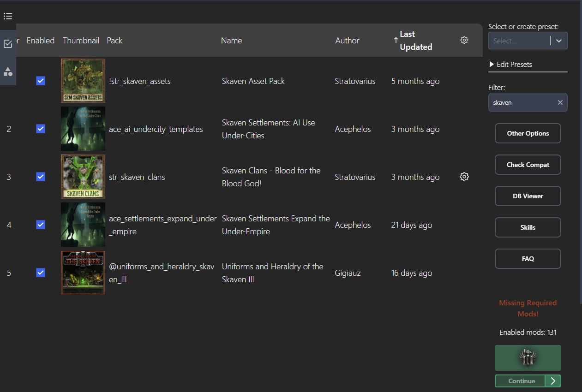Viewport: 582px width, 392px height.
Task: Sort table by Enabled column
Action: [41, 41]
